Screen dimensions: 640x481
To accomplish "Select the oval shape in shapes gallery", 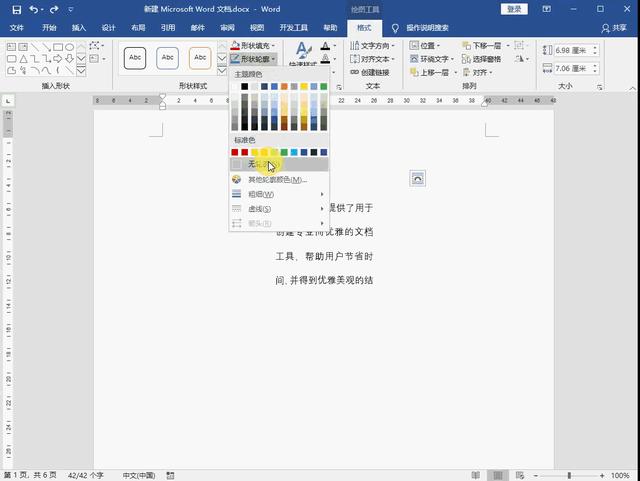I will (69, 47).
